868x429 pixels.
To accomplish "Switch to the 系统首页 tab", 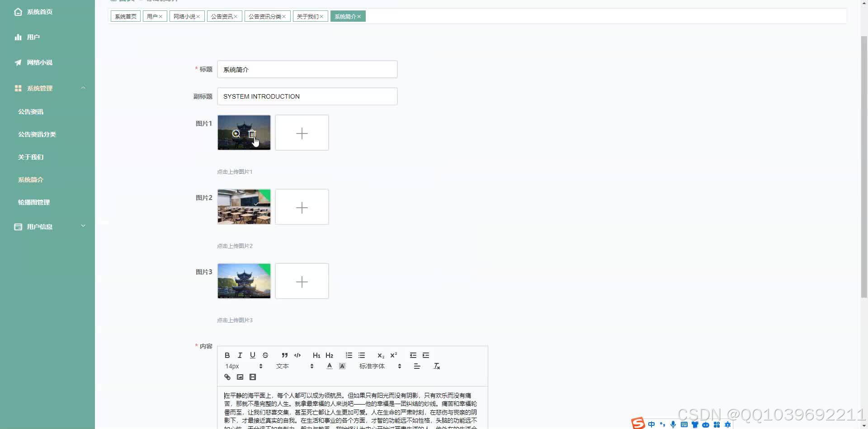I will tap(126, 16).
